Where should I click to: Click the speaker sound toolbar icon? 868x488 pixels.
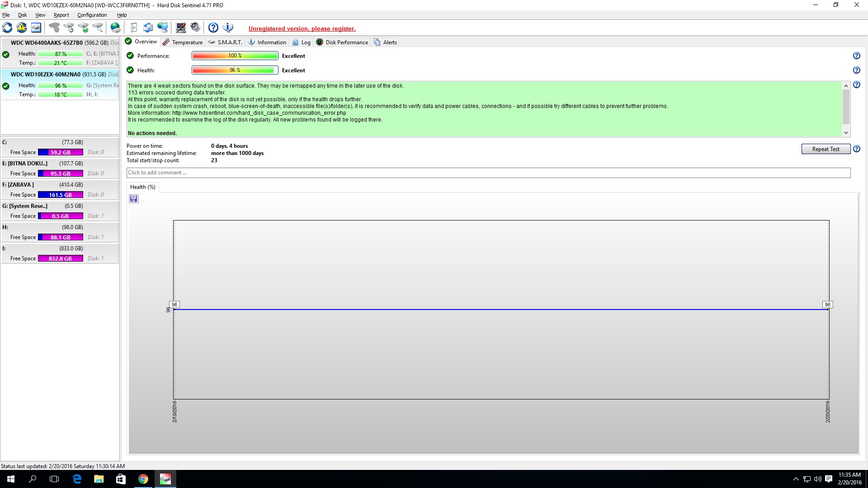pyautogui.click(x=195, y=28)
